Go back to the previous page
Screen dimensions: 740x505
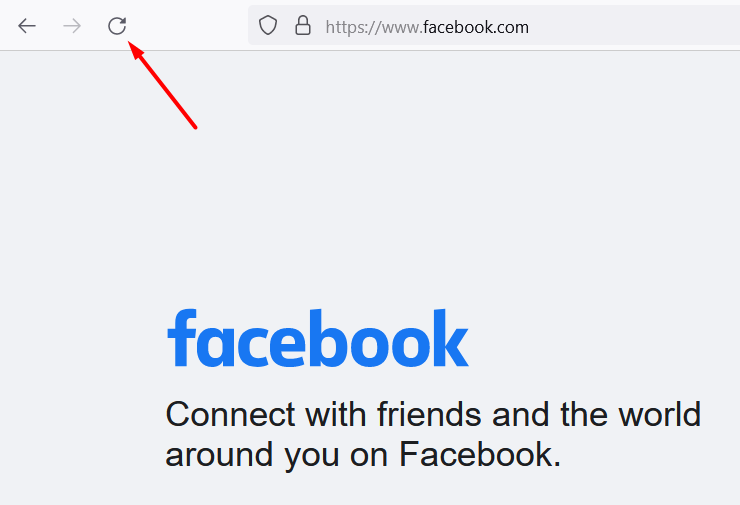(x=27, y=26)
